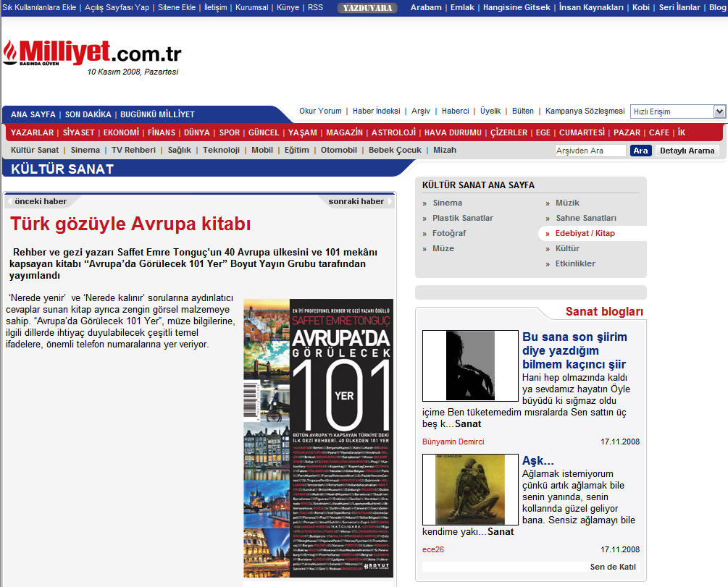Open the silhouette blog post thumbnail
The image size is (728, 587).
[469, 366]
